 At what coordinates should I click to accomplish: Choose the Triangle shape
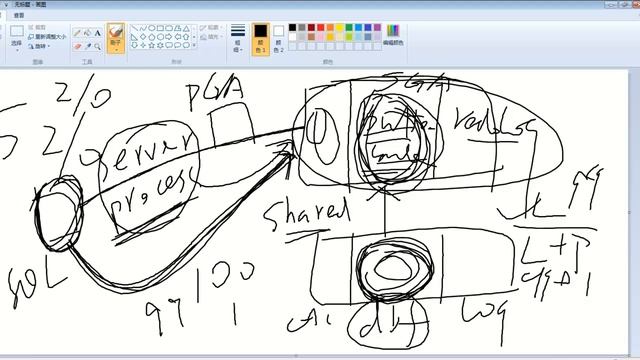186,28
